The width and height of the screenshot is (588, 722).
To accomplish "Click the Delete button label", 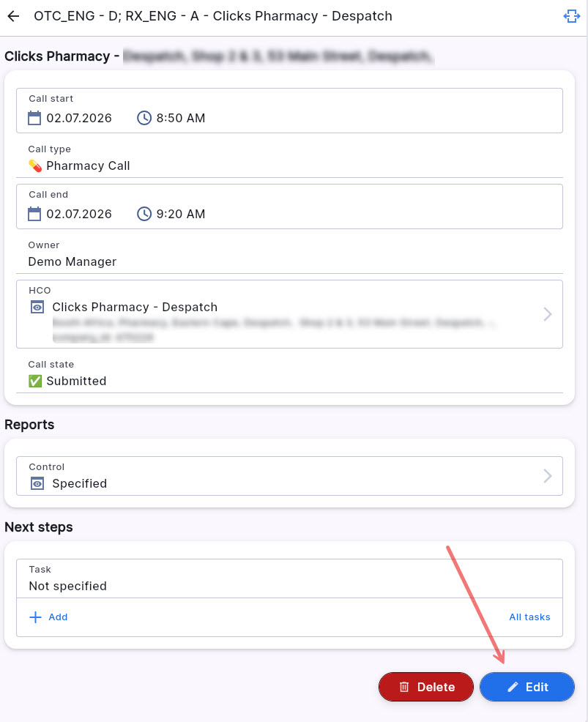I will (436, 687).
